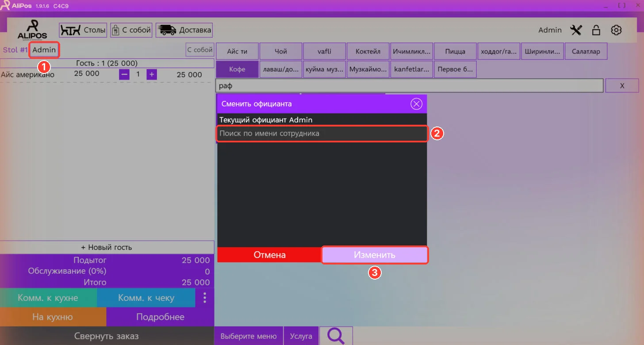This screenshot has width=644, height=345.
Task: Open the Салатлар category
Action: [x=586, y=51]
